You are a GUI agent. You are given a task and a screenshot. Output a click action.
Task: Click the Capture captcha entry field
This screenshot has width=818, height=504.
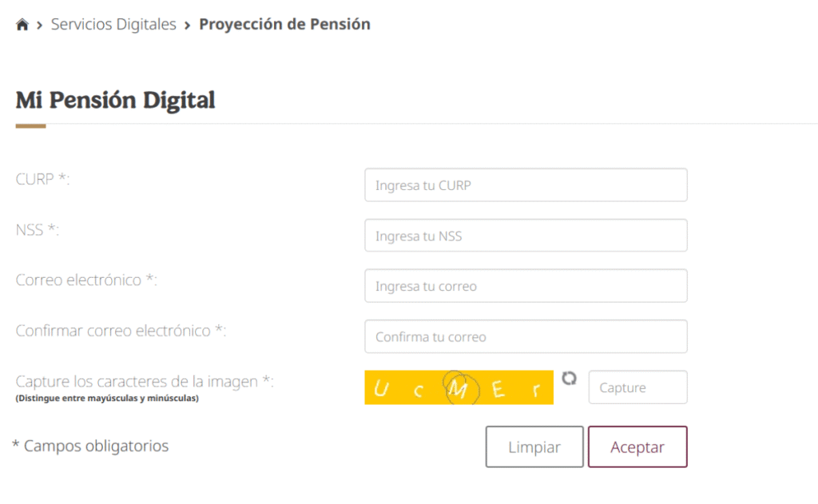point(637,387)
